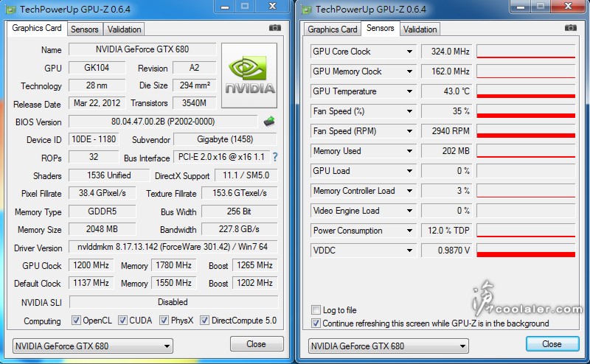Click GPU field showing GK104
This screenshot has width=590, height=364.
tap(97, 68)
